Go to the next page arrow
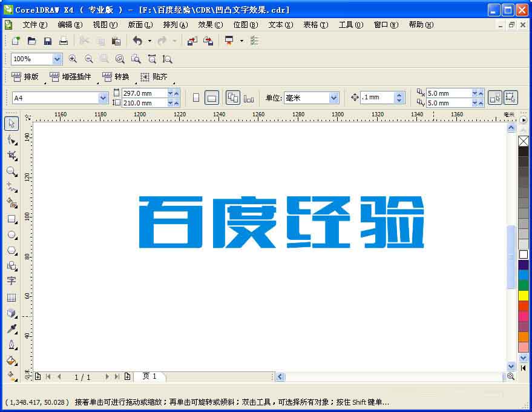 click(x=107, y=376)
